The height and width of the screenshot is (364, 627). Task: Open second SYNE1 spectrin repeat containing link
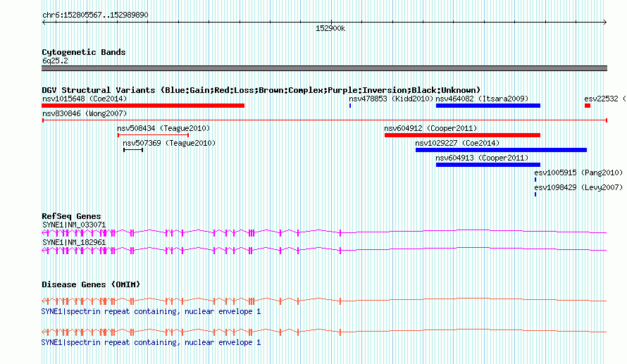point(151,342)
